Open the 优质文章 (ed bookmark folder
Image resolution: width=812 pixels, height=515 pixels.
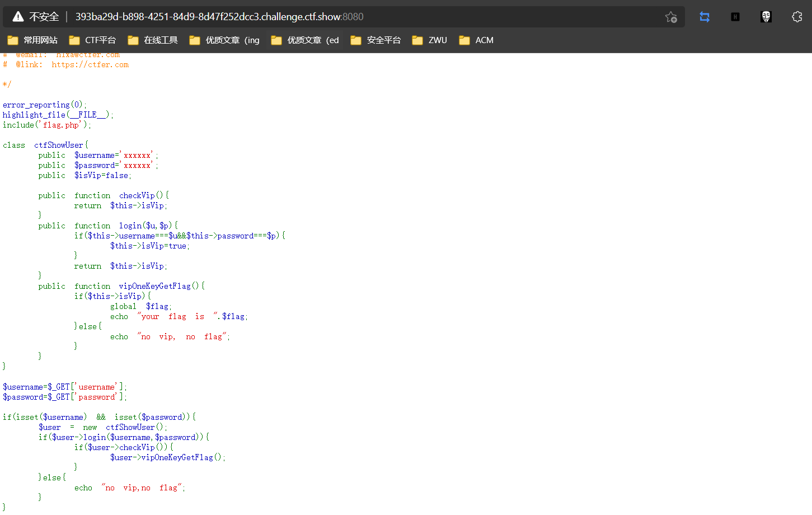305,40
